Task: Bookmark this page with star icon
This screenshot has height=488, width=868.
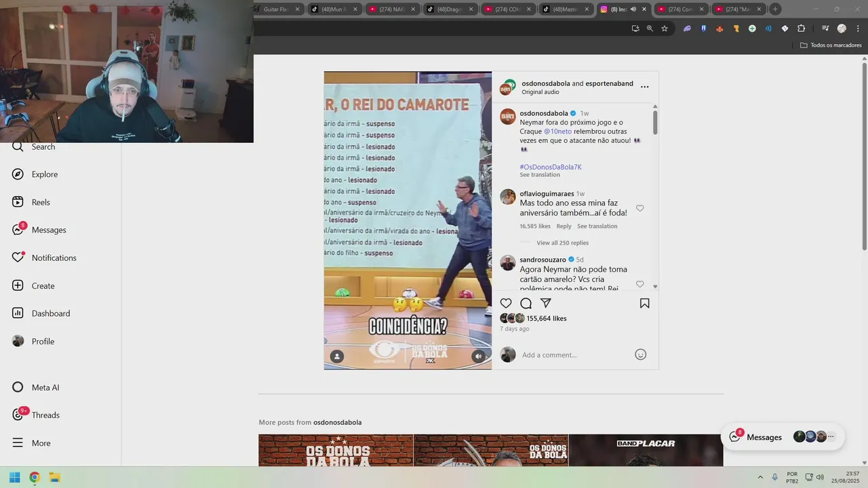Action: [x=665, y=28]
